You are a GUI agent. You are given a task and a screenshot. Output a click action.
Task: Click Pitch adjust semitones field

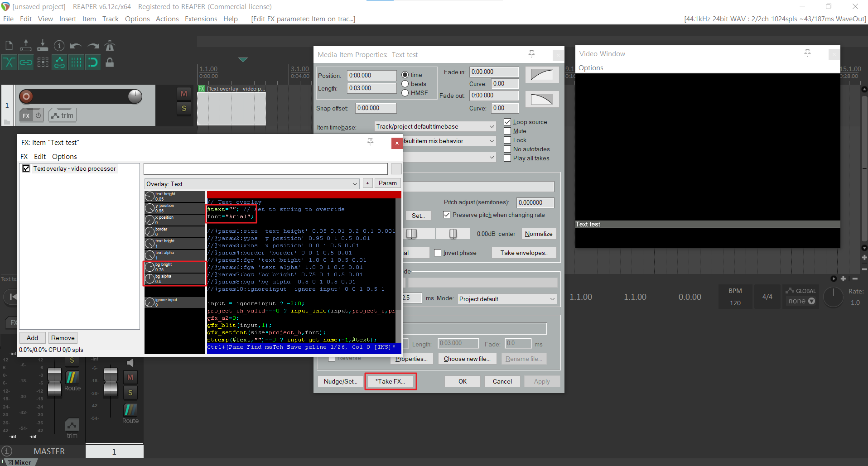(x=535, y=202)
